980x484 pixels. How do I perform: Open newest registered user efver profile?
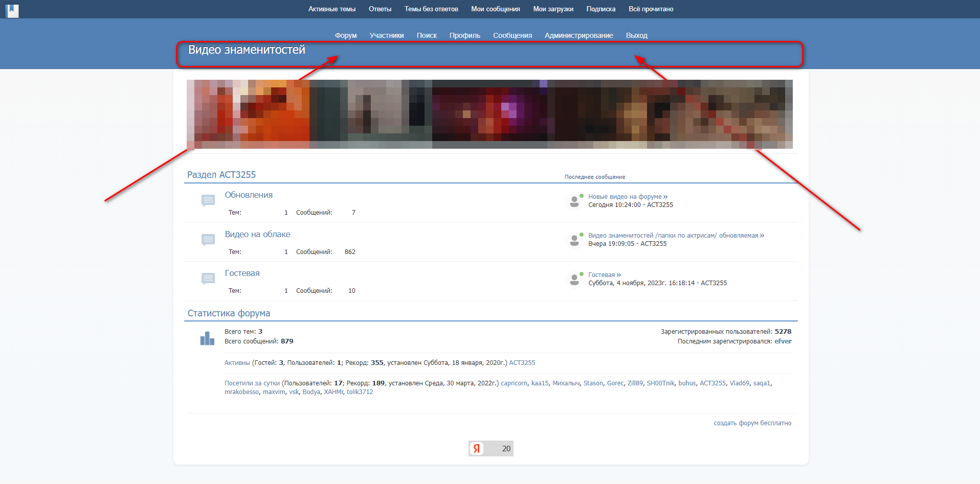[783, 341]
